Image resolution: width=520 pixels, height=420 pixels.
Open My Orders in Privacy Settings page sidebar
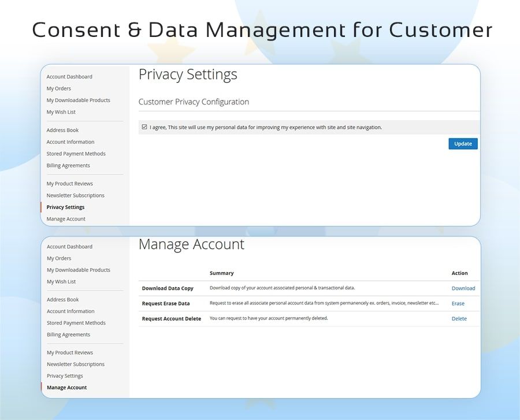(x=59, y=88)
